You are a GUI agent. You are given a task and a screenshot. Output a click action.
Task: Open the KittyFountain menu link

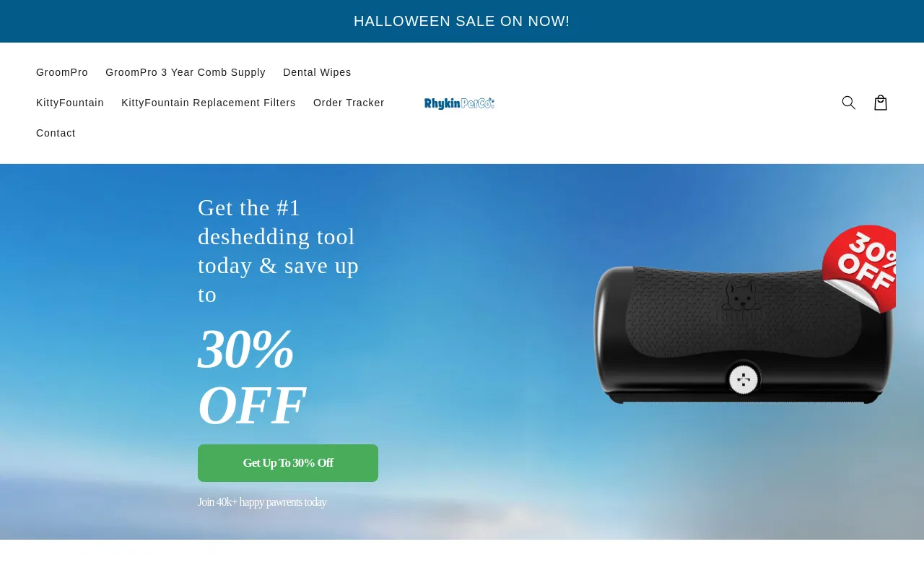[x=70, y=103]
